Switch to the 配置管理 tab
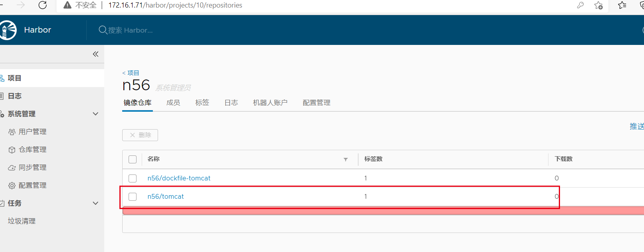Viewport: 644px width, 252px height. pyautogui.click(x=316, y=103)
